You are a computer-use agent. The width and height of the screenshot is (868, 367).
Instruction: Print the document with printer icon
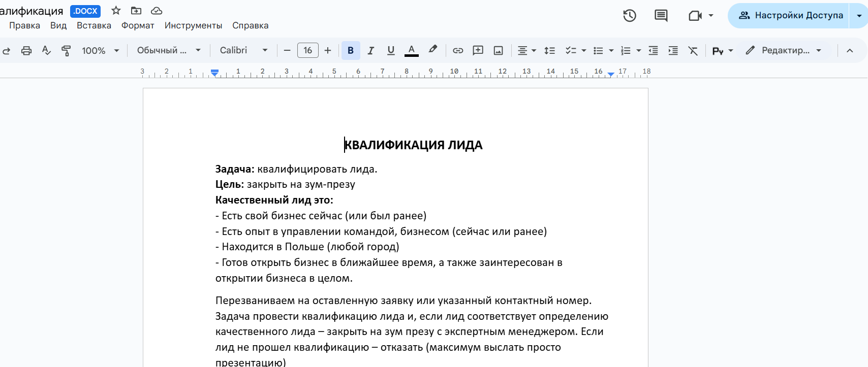click(x=26, y=51)
